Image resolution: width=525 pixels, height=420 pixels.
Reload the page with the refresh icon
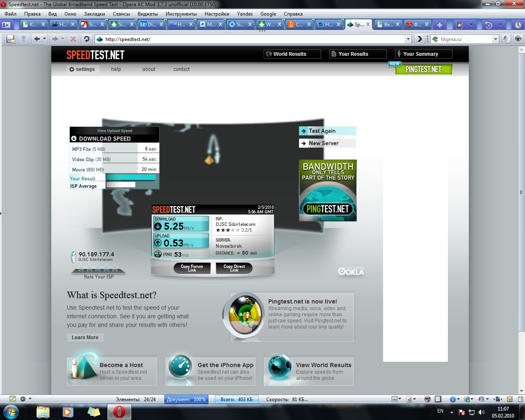(87, 39)
